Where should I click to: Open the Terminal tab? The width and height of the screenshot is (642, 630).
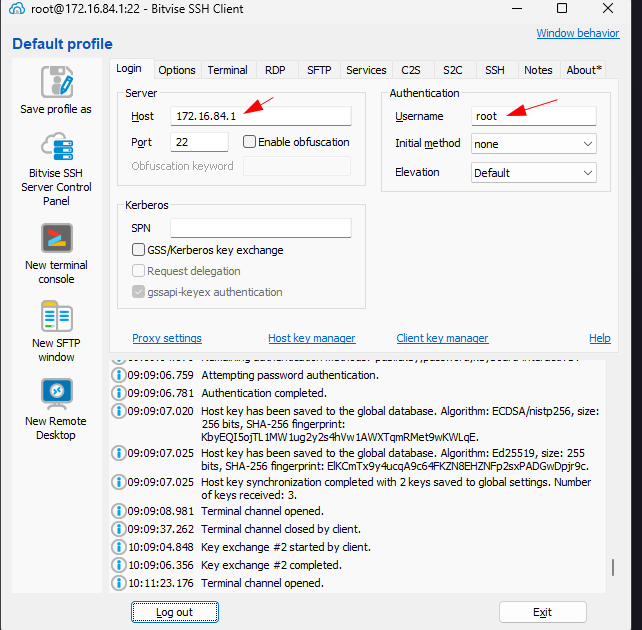point(227,70)
